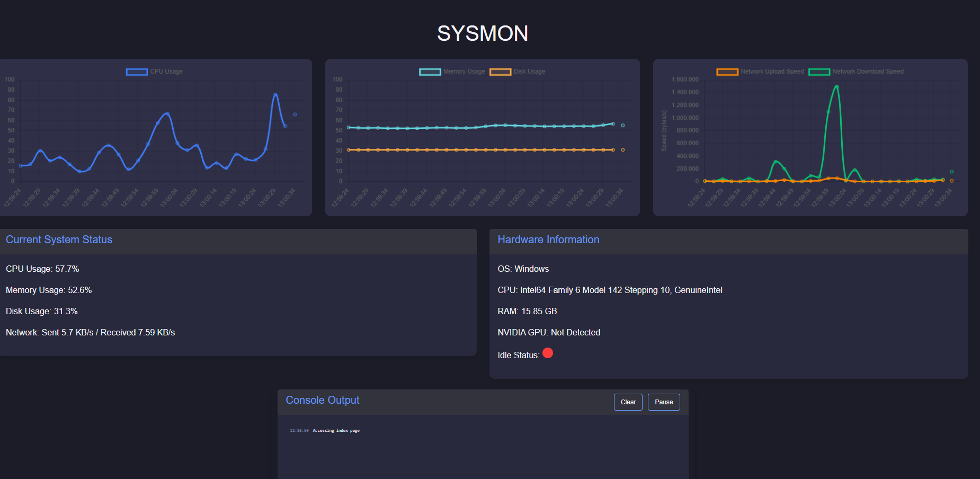Click the Current System Status heading
Viewport: 980px width, 479px height.
(59, 239)
